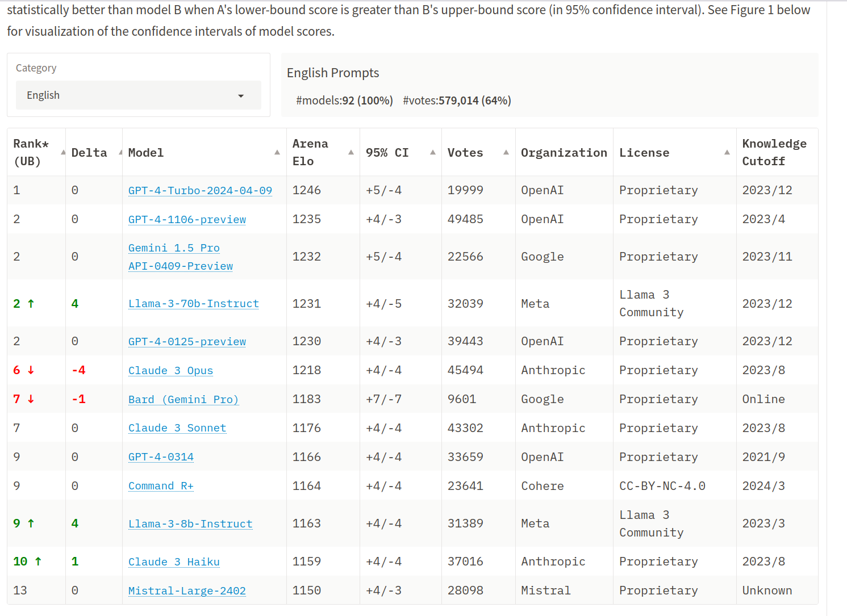847x616 pixels.
Task: Follow the Claude 3 Opus link
Action: pos(170,371)
